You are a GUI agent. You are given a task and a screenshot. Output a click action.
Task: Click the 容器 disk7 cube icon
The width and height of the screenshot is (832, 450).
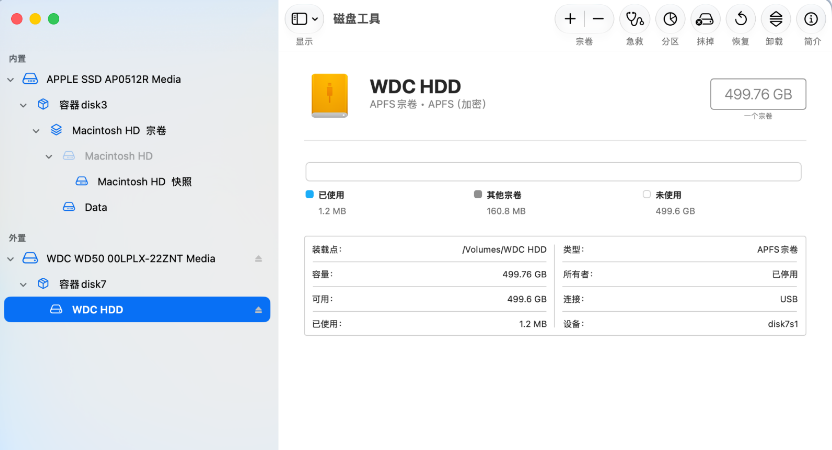[43, 283]
